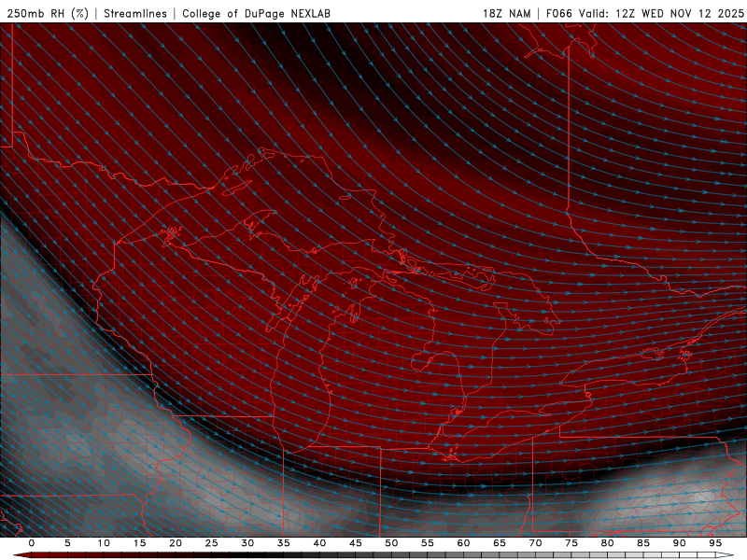747x560 pixels.
Task: Click the 30 tick label on the color scale
Action: pos(247,543)
